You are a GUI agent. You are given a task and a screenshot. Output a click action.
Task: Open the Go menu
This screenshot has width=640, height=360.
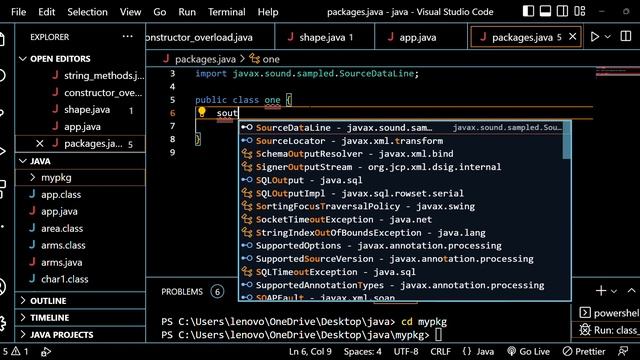[160, 12]
